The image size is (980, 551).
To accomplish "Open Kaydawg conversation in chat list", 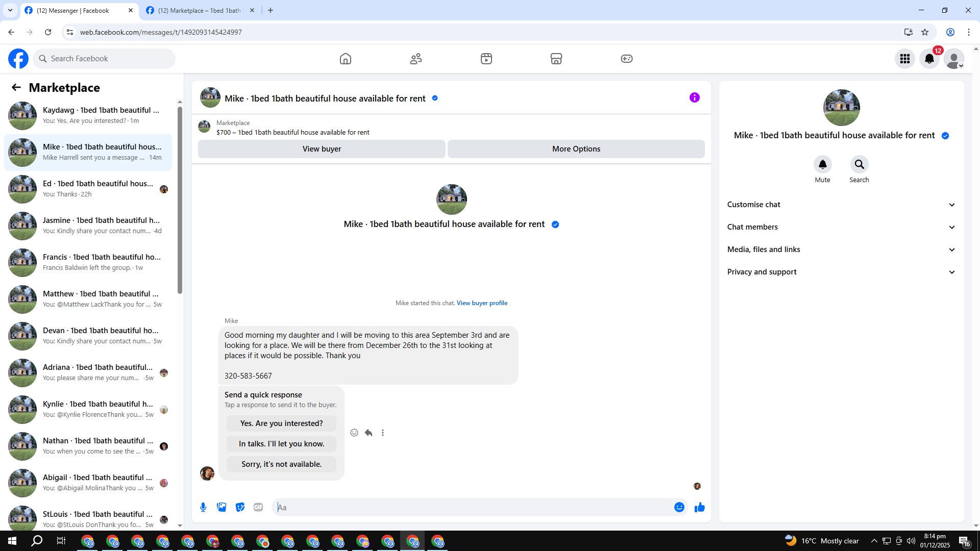I will pyautogui.click(x=88, y=115).
